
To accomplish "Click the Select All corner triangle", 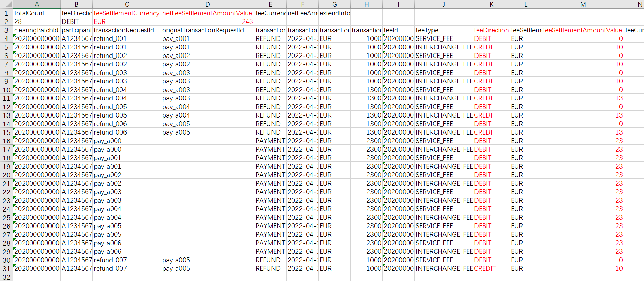I will point(7,4).
